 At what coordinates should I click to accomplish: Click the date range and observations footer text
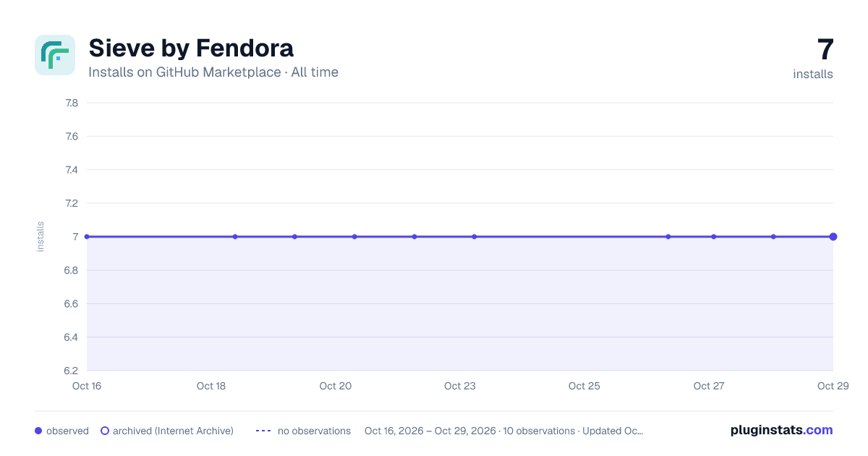[x=503, y=431]
